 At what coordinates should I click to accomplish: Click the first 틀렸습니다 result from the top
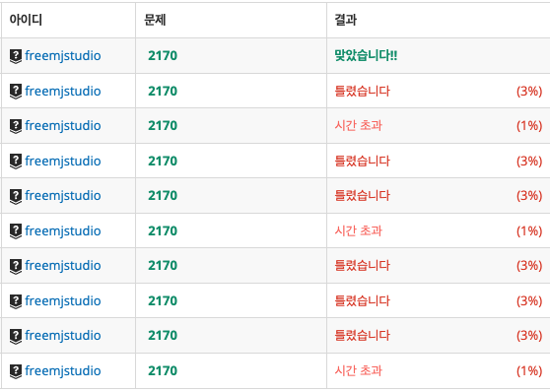[x=362, y=92]
